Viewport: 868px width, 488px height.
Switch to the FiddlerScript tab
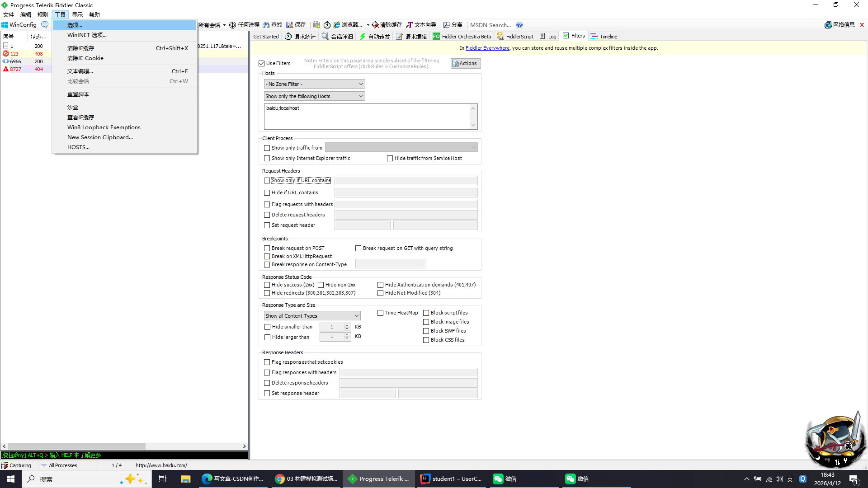[x=515, y=37]
